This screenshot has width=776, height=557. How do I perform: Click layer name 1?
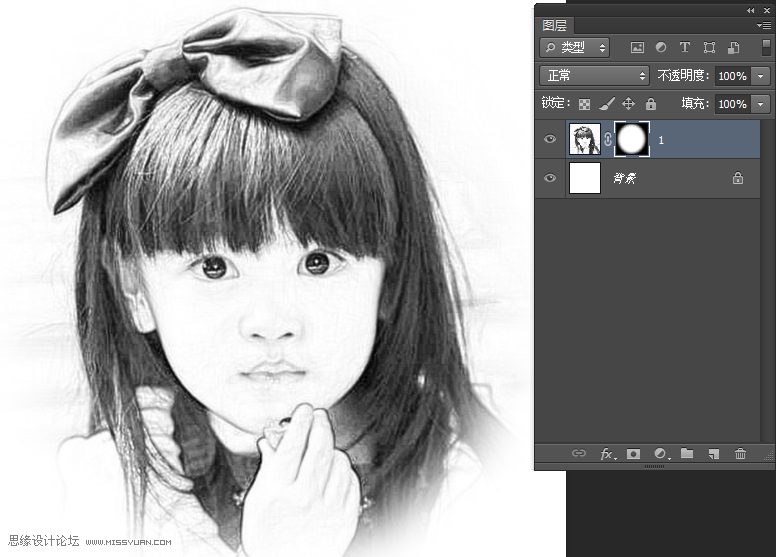pos(661,140)
